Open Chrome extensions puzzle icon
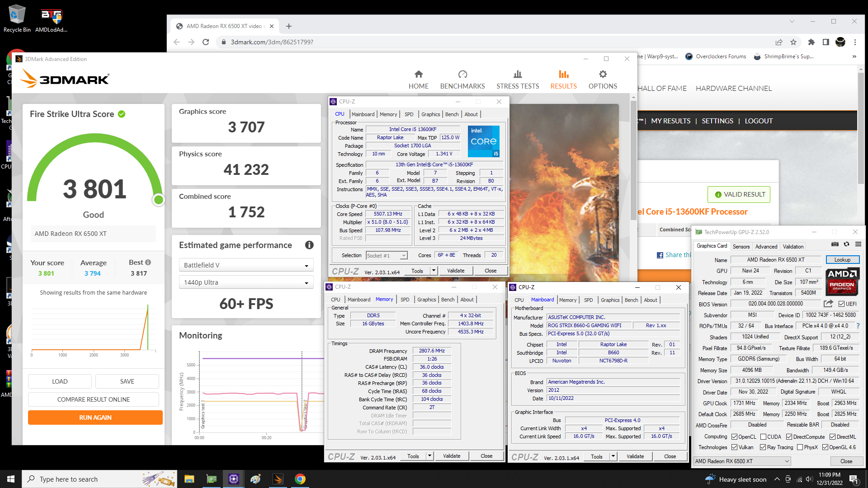868x488 pixels. tap(811, 42)
